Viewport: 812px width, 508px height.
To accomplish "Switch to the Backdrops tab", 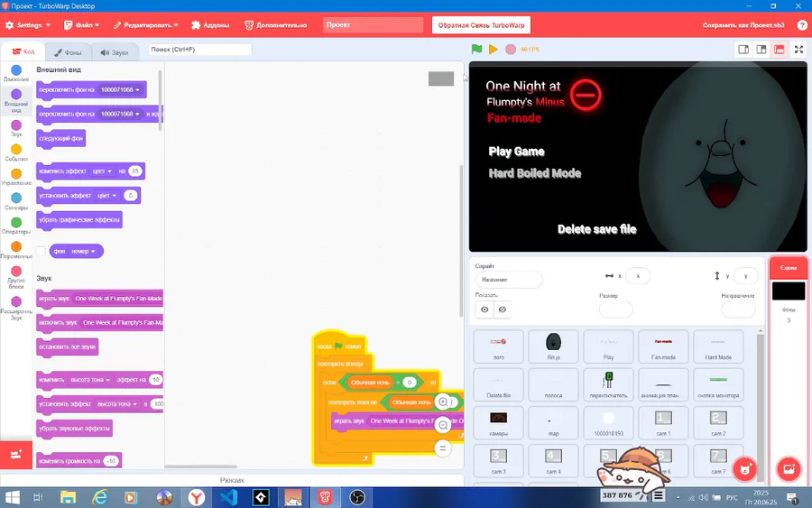I will 68,52.
